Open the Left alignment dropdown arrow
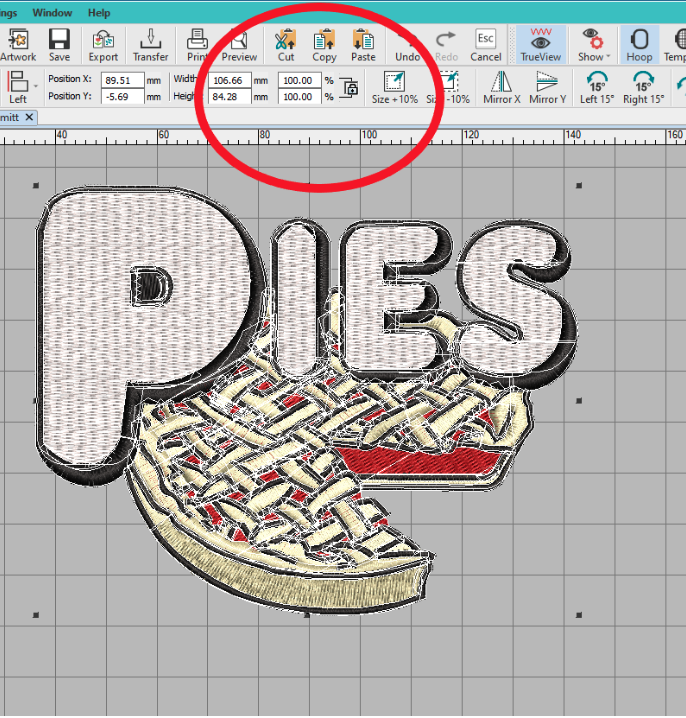Screen dimensions: 686x718 (36, 86)
